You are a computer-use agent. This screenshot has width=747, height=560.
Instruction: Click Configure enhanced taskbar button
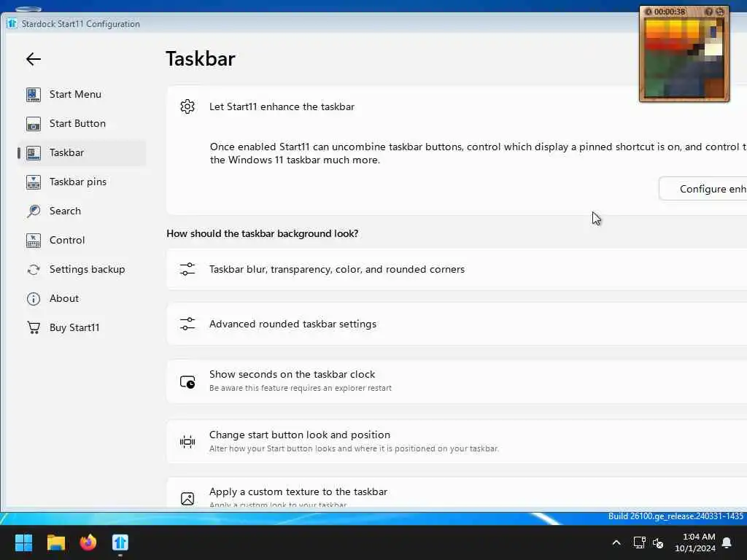(x=703, y=189)
